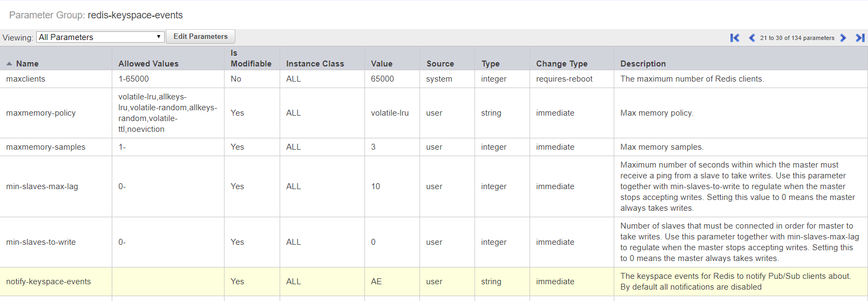
Task: Click the Name column sort arrow
Action: pyautogui.click(x=9, y=64)
